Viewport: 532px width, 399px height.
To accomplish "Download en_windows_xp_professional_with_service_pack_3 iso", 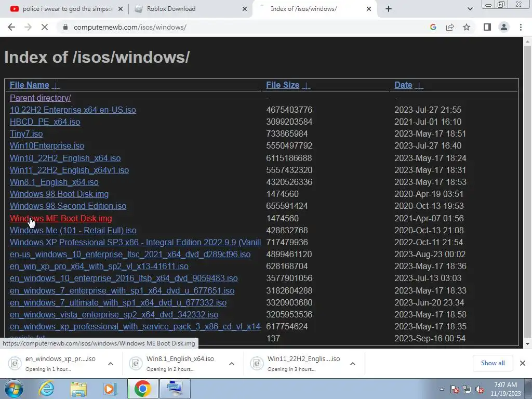I will coord(136,326).
